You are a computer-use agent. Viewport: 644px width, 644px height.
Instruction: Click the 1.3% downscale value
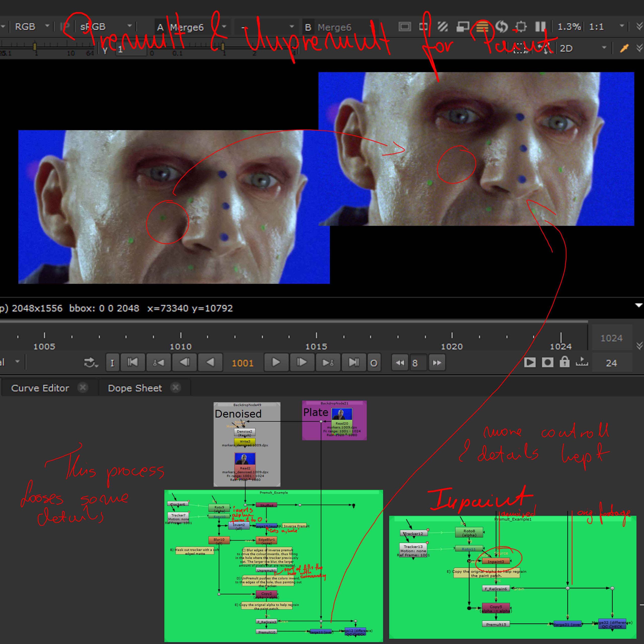point(569,26)
